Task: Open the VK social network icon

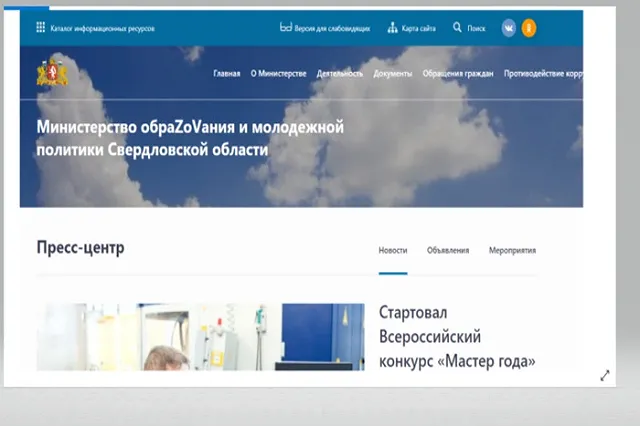Action: point(509,28)
